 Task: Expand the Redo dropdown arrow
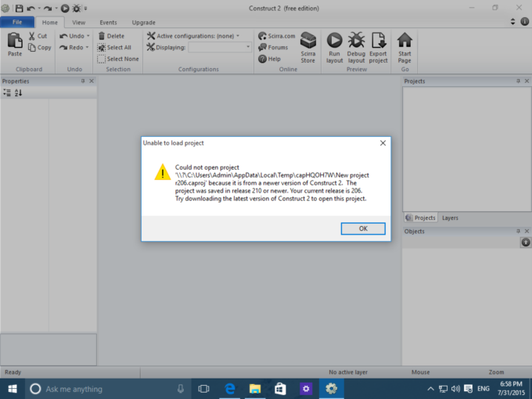pos(87,48)
